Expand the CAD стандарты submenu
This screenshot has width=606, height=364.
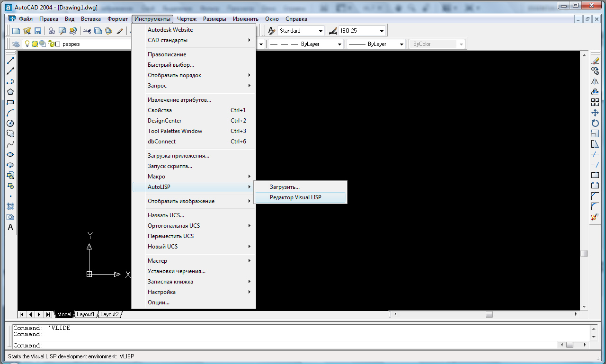click(x=194, y=40)
